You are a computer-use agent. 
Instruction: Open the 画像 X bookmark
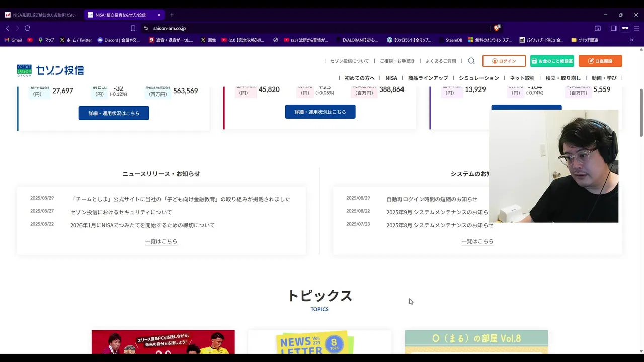[x=208, y=40]
